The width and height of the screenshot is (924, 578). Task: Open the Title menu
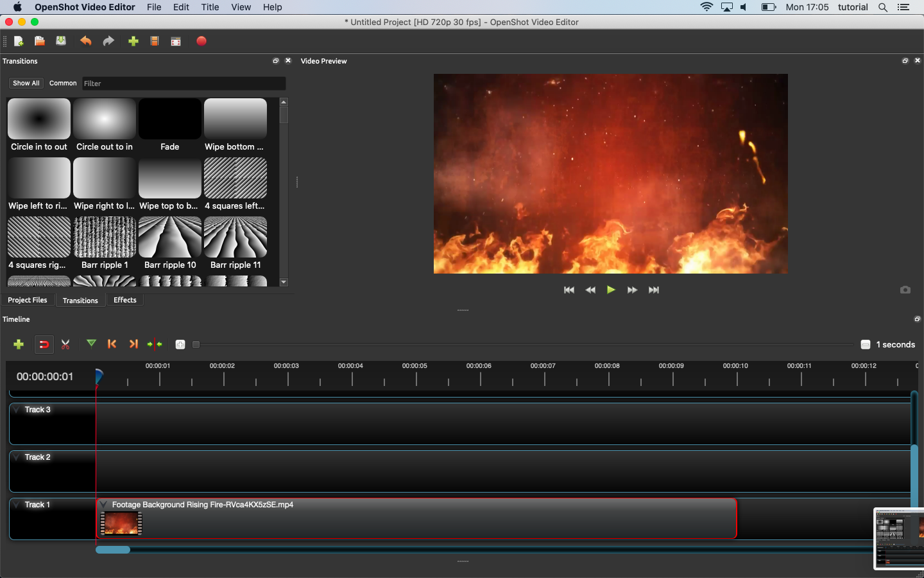pyautogui.click(x=210, y=7)
